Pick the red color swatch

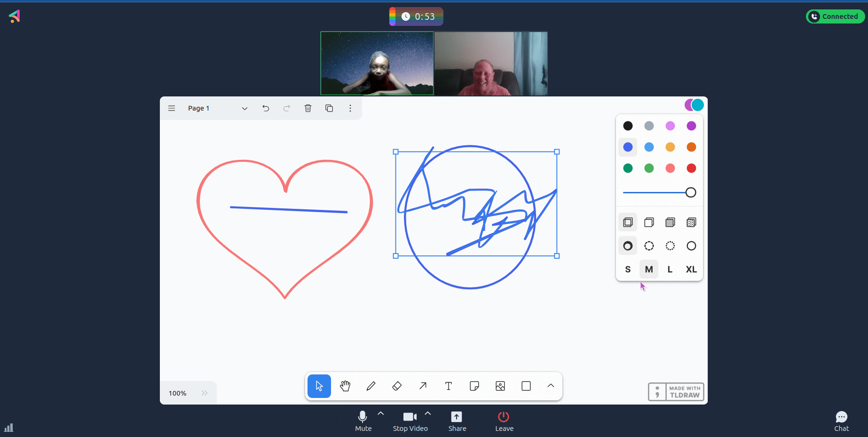coord(691,168)
